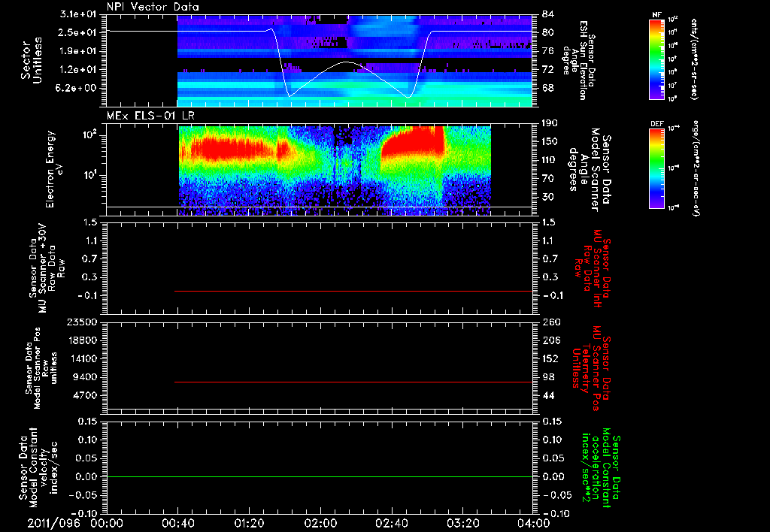The height and width of the screenshot is (532, 770).
Task: Click the "110" scanner angle tick label
Action: coord(550,160)
